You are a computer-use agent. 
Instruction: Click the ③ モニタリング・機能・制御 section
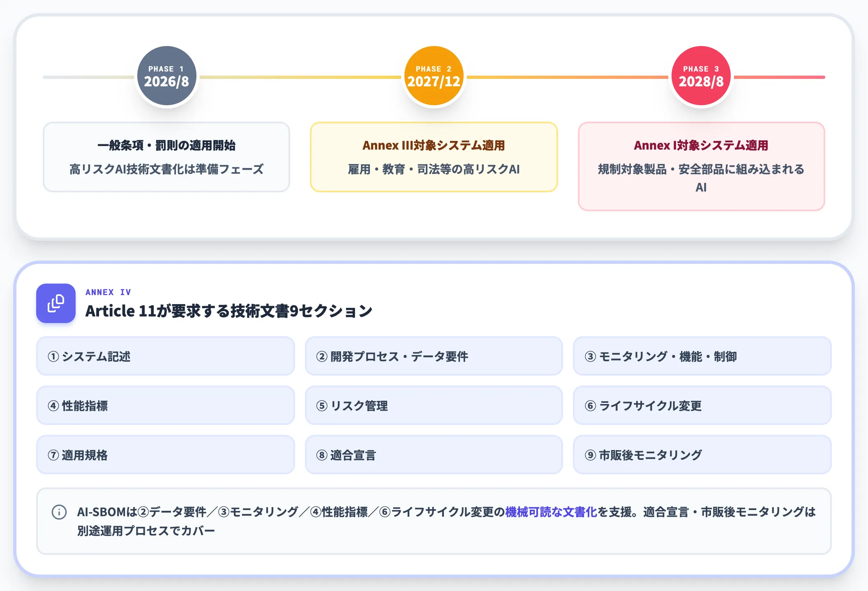702,356
